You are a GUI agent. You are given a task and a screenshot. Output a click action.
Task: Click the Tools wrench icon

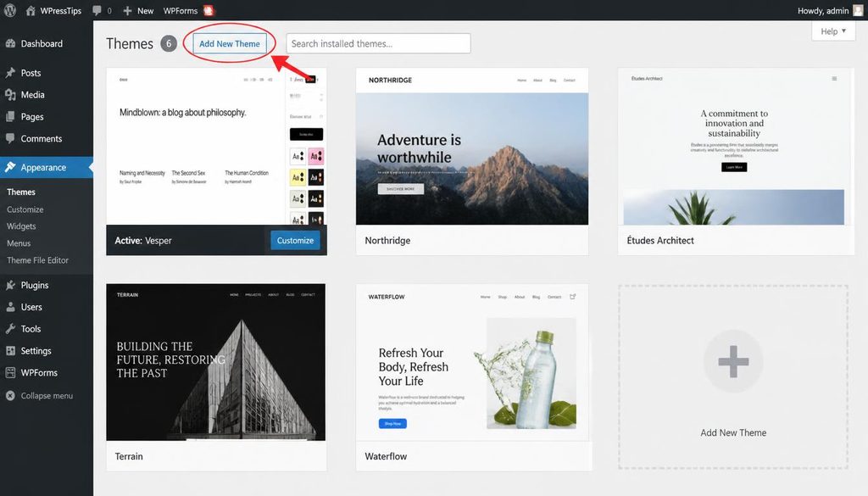(10, 329)
